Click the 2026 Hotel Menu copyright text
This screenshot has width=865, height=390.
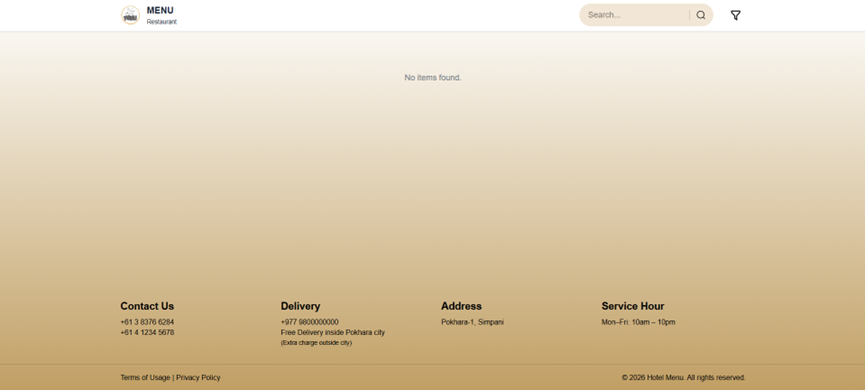click(x=684, y=378)
